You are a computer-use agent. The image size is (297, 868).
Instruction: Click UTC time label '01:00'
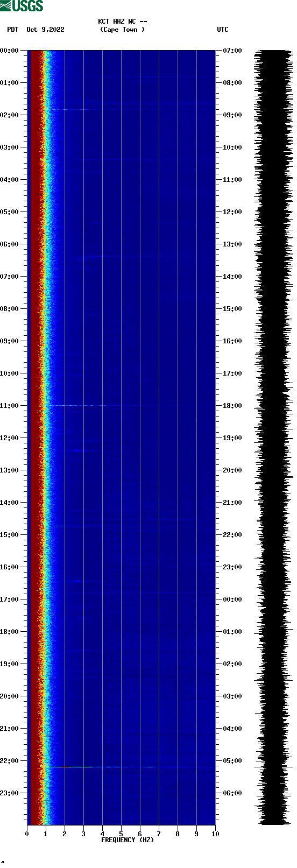coord(232,632)
